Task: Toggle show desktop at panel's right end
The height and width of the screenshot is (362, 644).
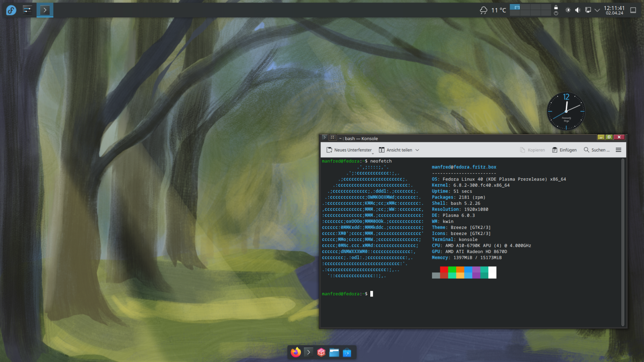Action: (x=633, y=10)
